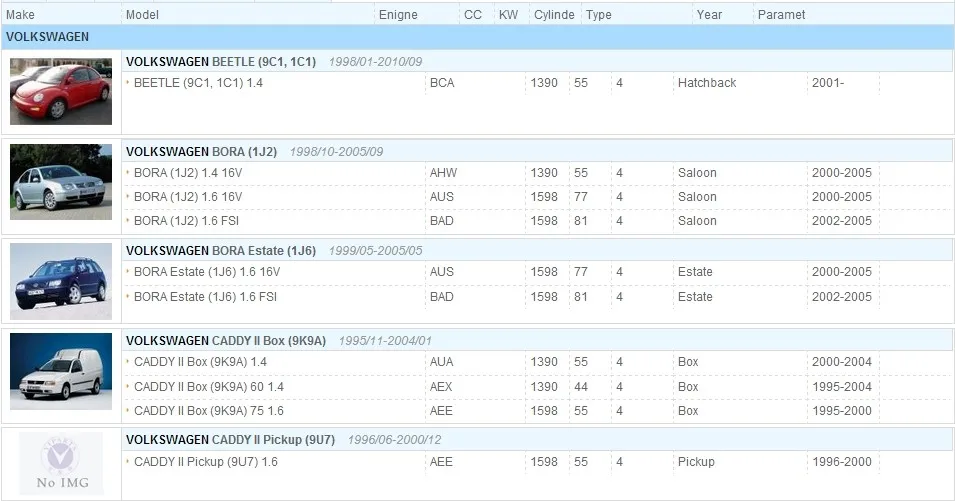Select the Cylinde column header
This screenshot has height=501, width=955.
pyautogui.click(x=554, y=15)
